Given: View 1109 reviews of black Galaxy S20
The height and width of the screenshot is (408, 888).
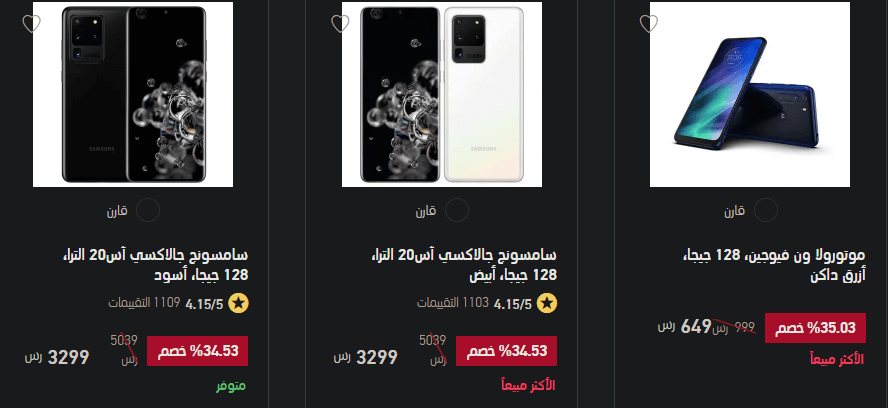Looking at the screenshot, I should coord(144,303).
